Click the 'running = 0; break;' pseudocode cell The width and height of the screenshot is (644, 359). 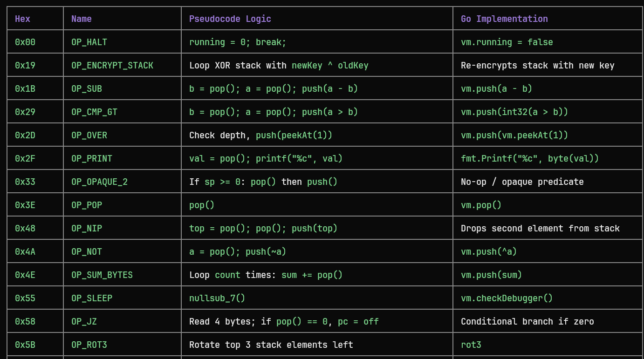tap(317, 42)
